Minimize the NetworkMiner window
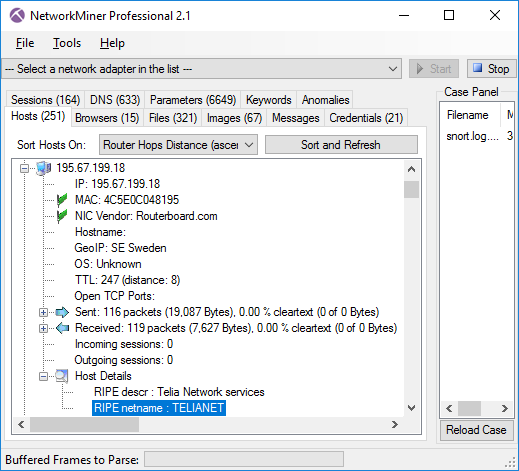 pyautogui.click(x=404, y=15)
